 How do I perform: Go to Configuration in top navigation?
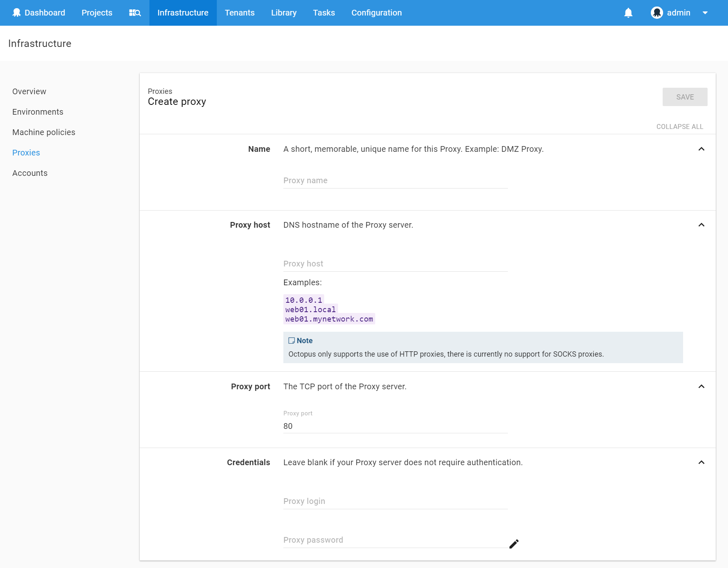click(376, 13)
